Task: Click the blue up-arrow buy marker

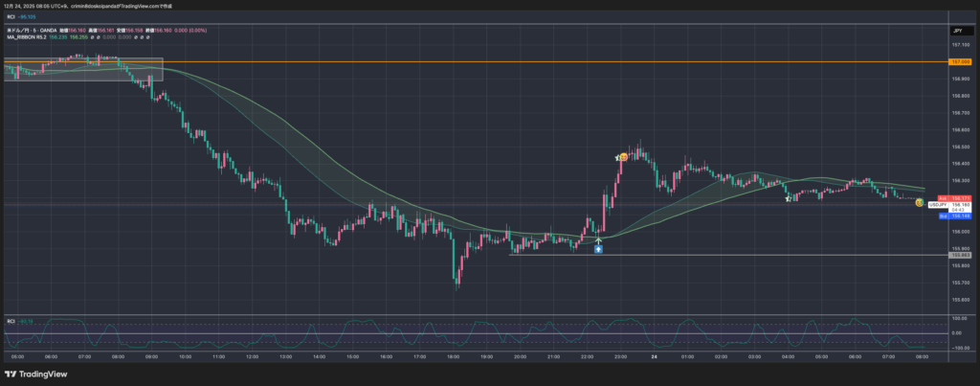Action: click(598, 249)
